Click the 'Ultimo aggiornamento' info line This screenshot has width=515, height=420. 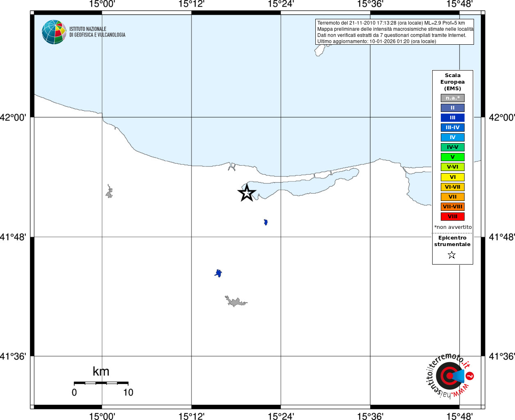pyautogui.click(x=376, y=41)
